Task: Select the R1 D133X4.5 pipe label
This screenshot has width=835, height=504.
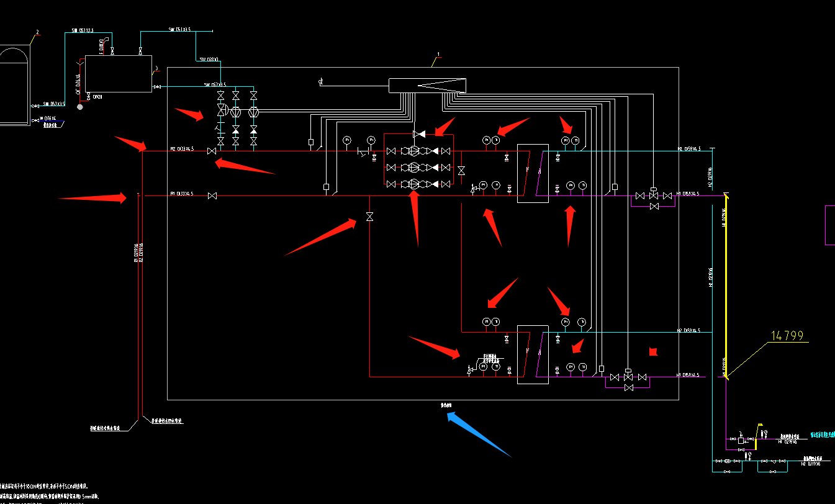Action: (x=182, y=194)
